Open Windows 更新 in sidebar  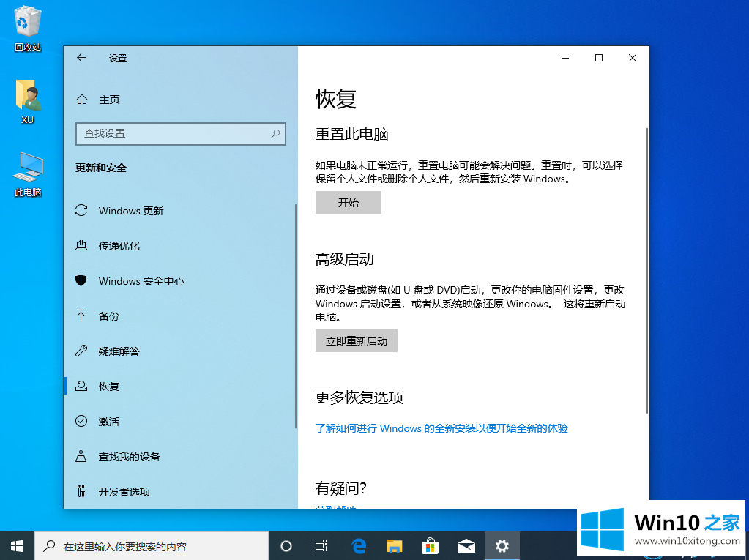point(119,211)
